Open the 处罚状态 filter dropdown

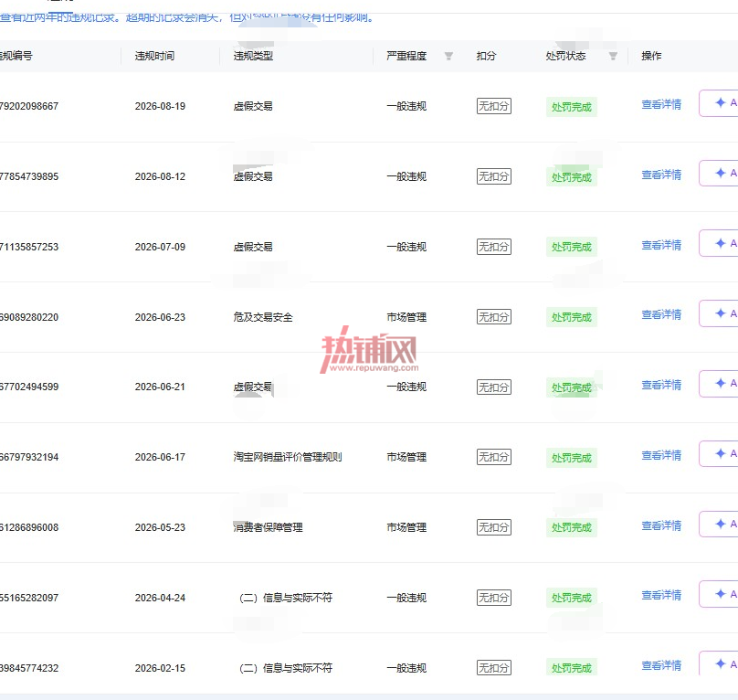point(613,56)
